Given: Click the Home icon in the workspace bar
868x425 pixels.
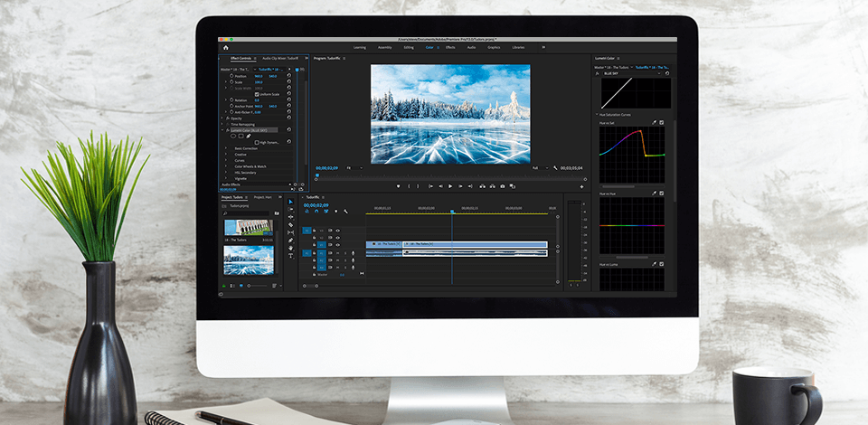Looking at the screenshot, I should tap(225, 47).
